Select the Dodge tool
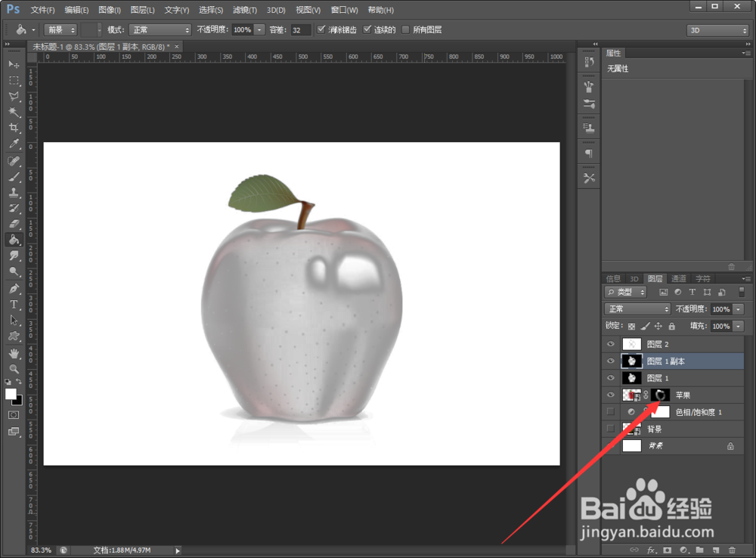 14,271
